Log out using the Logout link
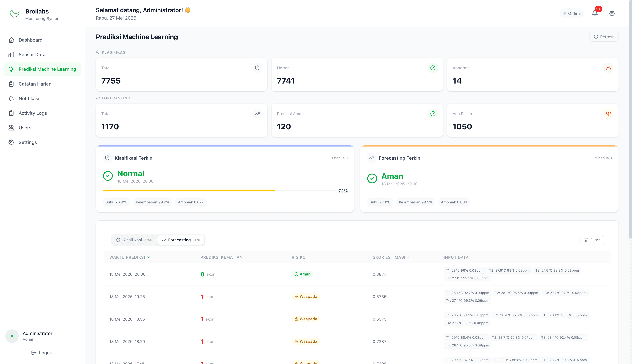Screen dimensions: 632x364 tap(43, 353)
